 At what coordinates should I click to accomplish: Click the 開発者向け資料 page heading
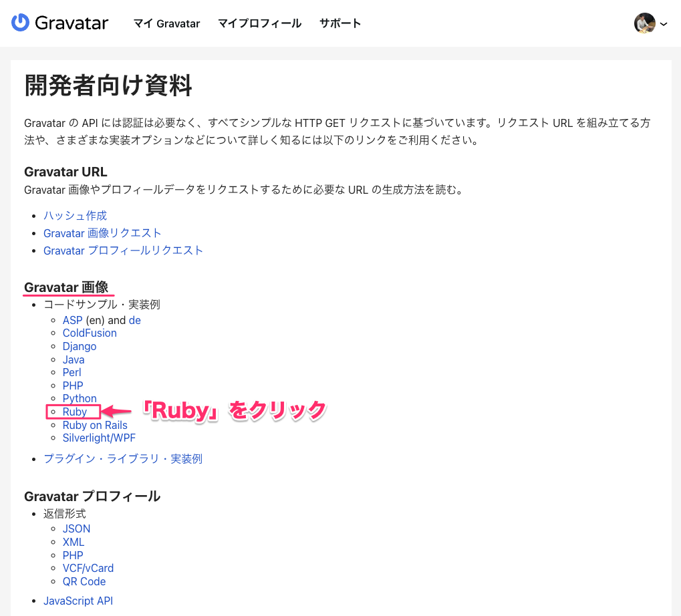(108, 85)
